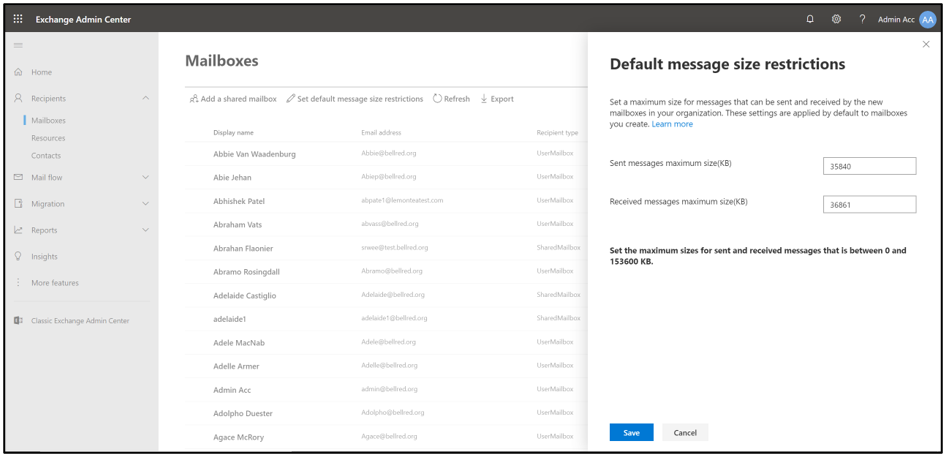Sort by the Recipient type column header

[x=557, y=132]
